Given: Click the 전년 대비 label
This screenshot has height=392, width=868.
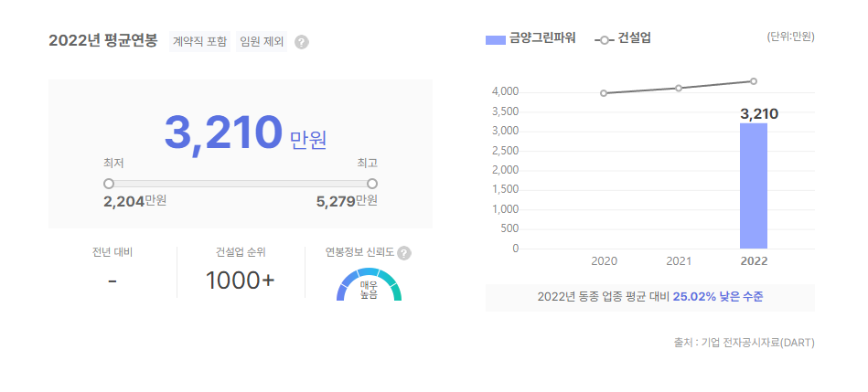Looking at the screenshot, I should click(x=113, y=253).
